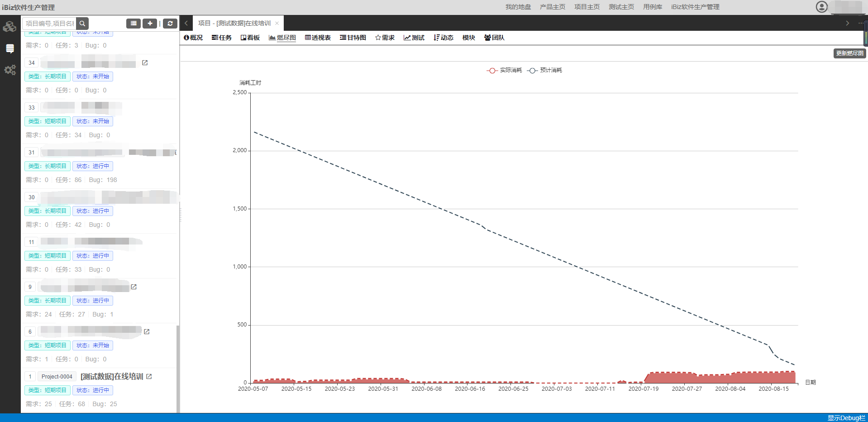
Task: Open the 甘特图 Gantt chart tab
Action: click(353, 38)
